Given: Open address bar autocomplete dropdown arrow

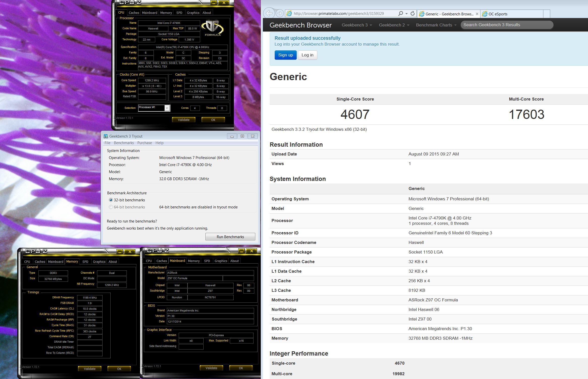Looking at the screenshot, I should pos(407,14).
